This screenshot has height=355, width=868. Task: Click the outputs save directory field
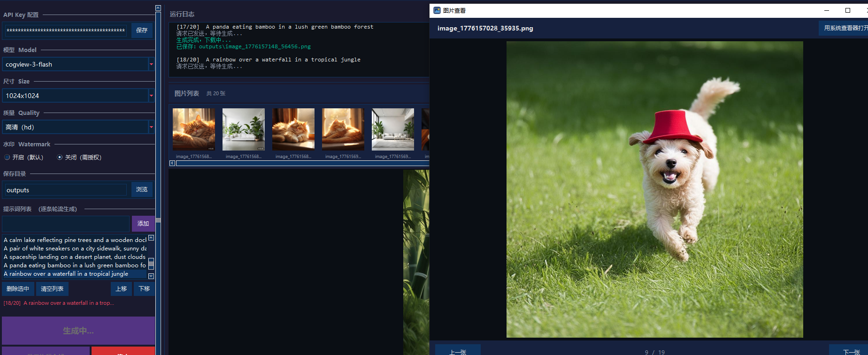[x=66, y=190]
